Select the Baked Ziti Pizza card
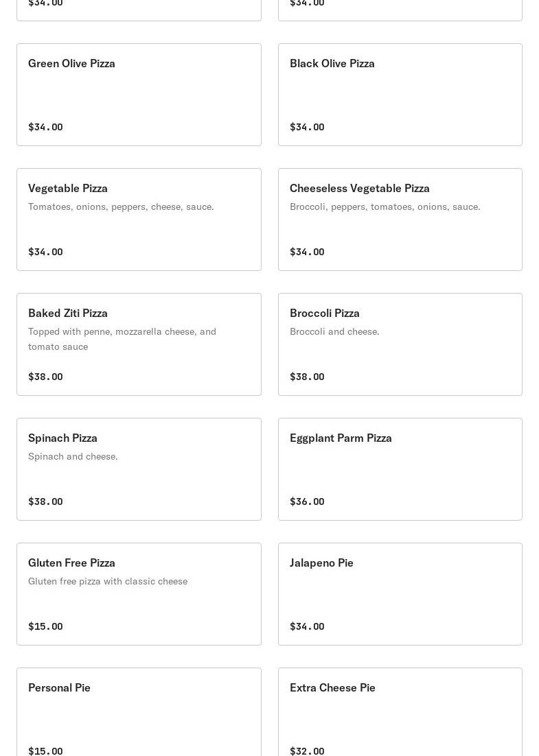The image size is (539, 756). [139, 344]
